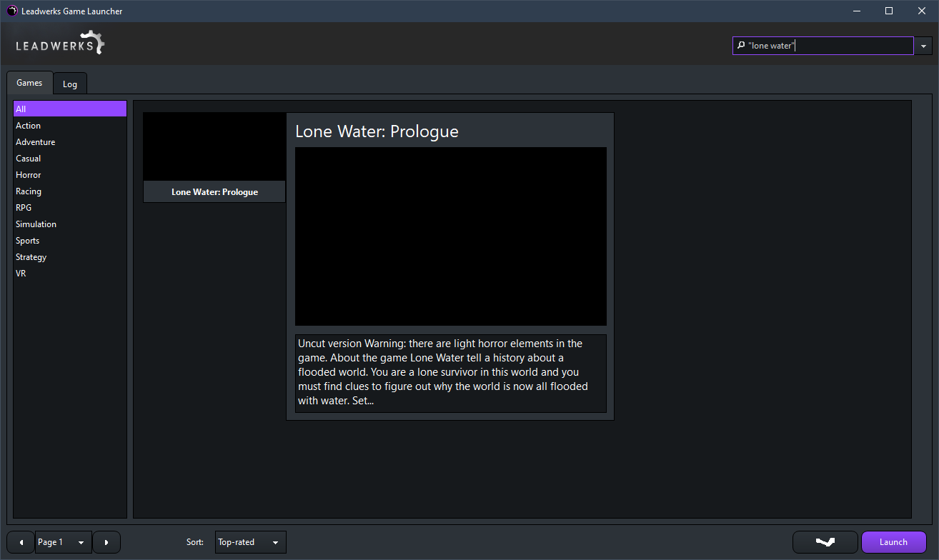Click the app icon in the title bar
Screen dimensions: 939x560
(12, 11)
